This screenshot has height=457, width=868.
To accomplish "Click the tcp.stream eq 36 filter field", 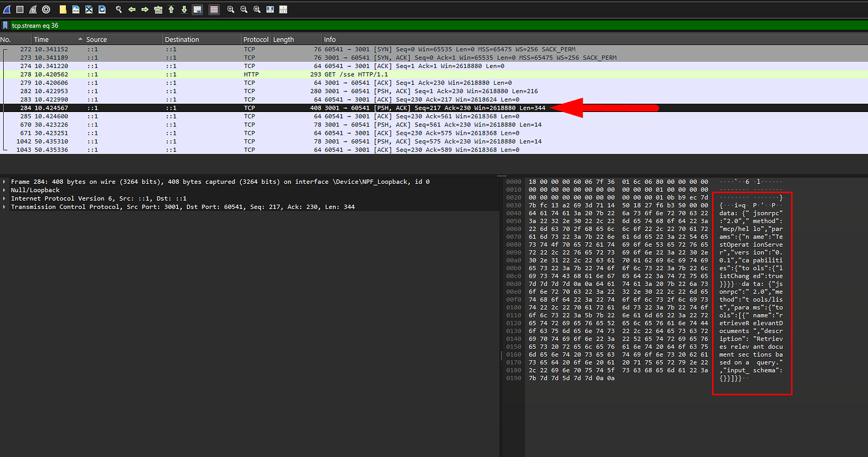I will coord(126,26).
